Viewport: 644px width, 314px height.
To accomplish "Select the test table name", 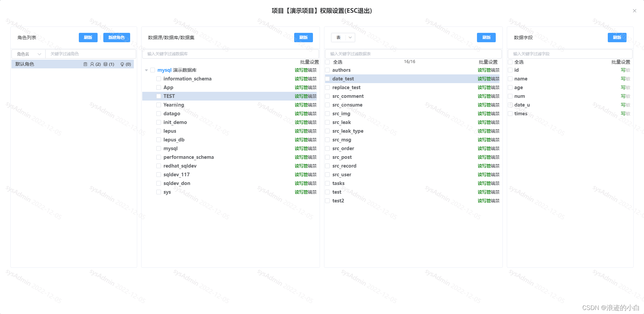I will [337, 192].
